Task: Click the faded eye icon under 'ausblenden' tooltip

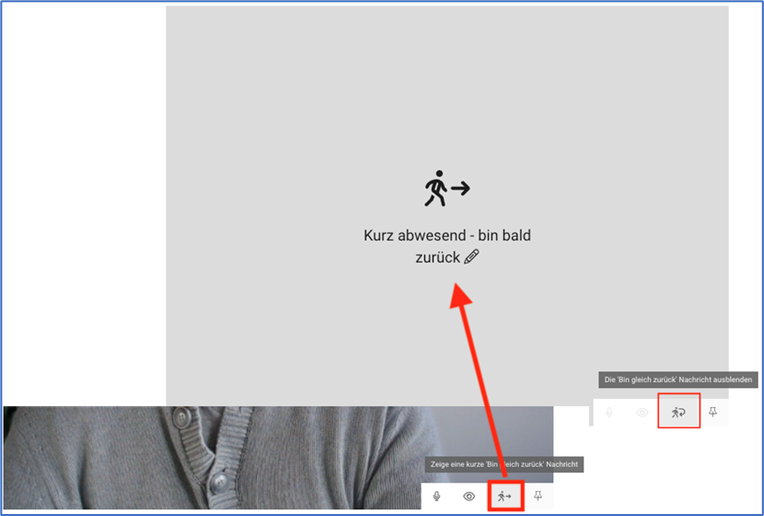Action: tap(643, 412)
